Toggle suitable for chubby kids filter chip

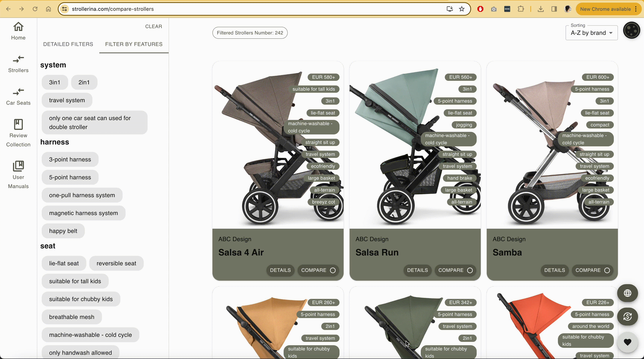81,299
